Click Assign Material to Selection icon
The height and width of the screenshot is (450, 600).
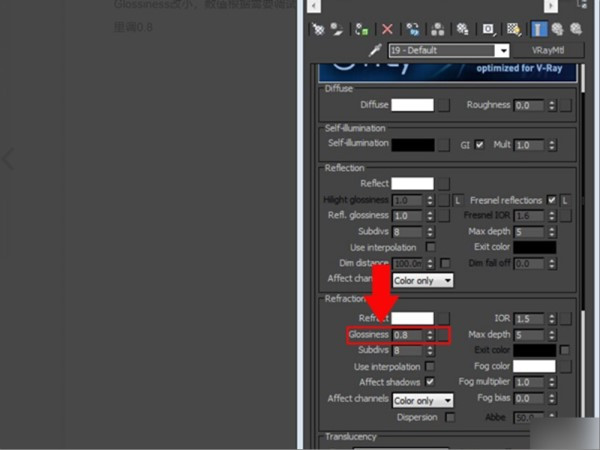point(361,30)
